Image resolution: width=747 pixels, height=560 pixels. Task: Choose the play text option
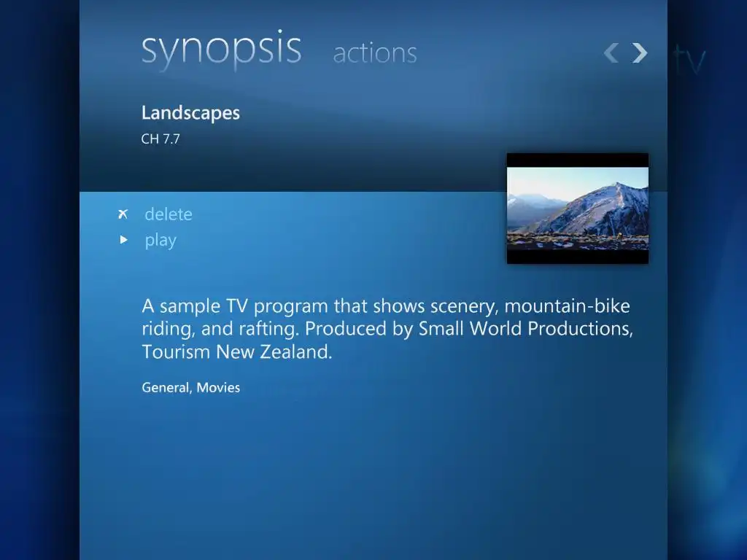pos(160,241)
